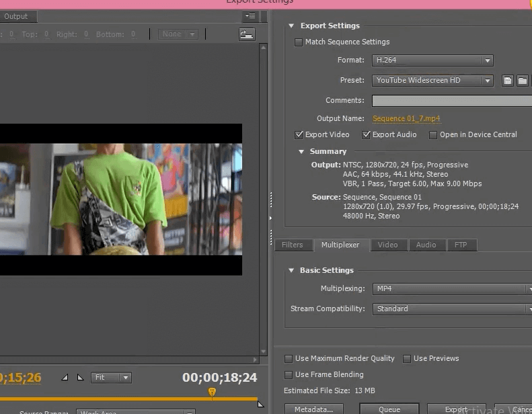Click the Save Preset icon
Viewport: 532px width, 414px height.
pyautogui.click(x=508, y=81)
